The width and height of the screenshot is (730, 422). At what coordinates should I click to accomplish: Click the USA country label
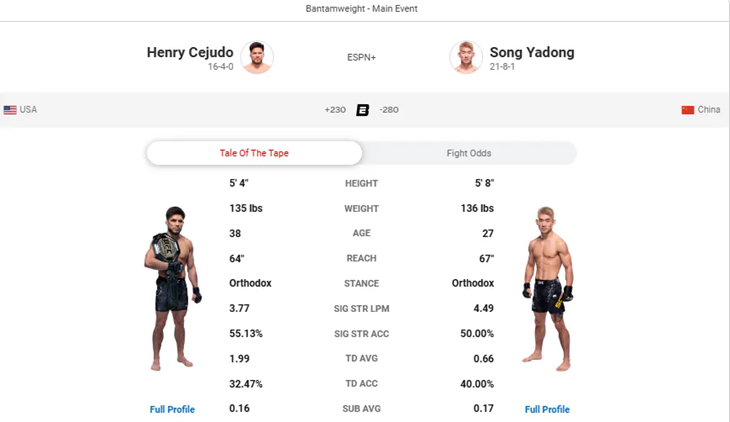(28, 109)
